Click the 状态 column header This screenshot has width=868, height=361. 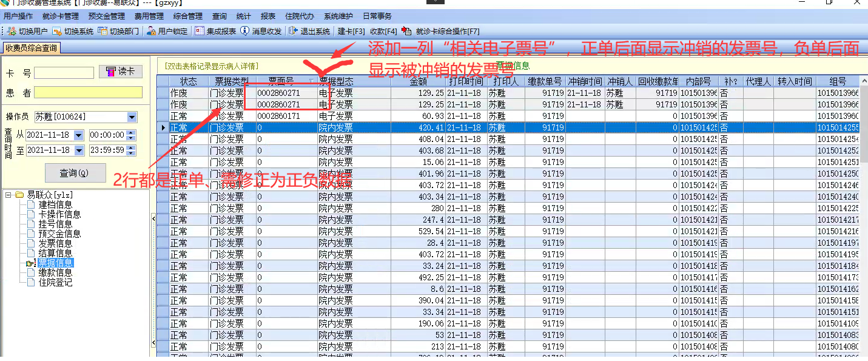pyautogui.click(x=188, y=81)
